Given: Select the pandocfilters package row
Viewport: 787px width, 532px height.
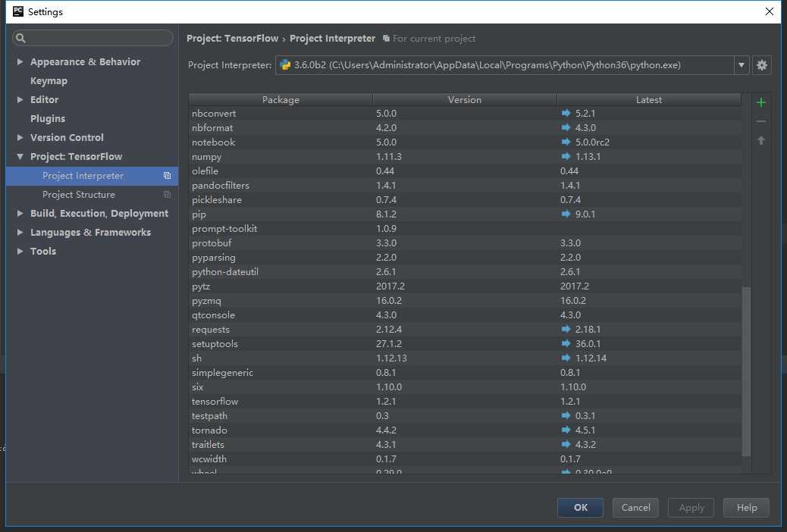Looking at the screenshot, I should click(466, 186).
